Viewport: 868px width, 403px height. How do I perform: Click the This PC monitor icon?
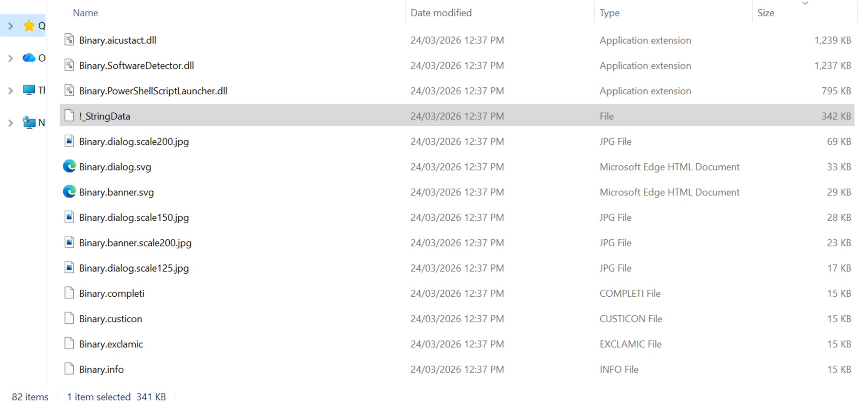point(29,90)
